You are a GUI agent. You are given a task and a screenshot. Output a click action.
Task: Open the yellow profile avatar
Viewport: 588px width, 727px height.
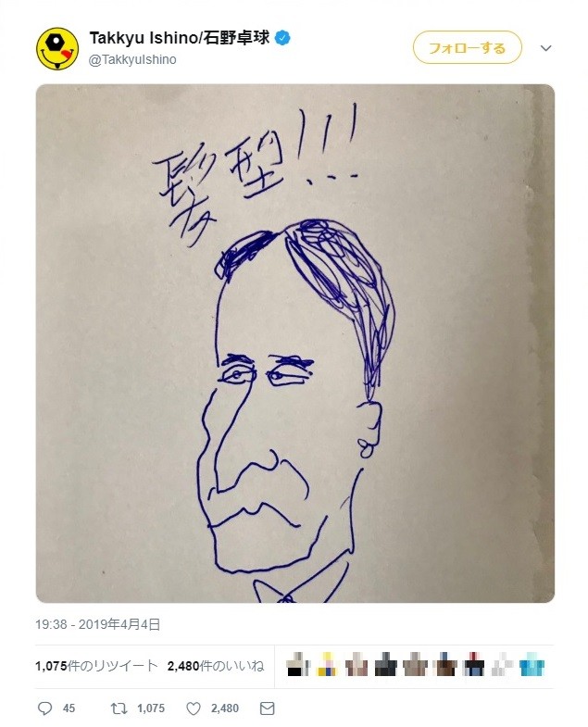pos(56,49)
